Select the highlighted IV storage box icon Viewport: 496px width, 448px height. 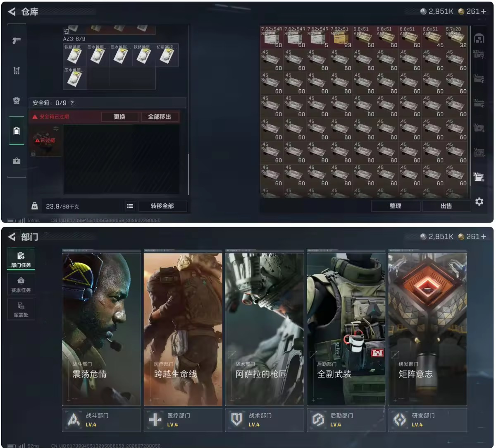point(479,177)
